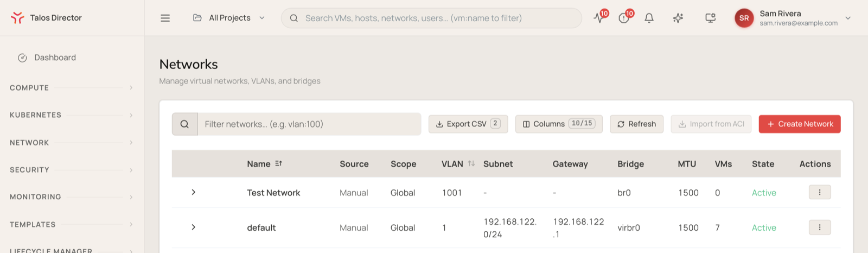Expand the NETWORK sidebar section
Viewport: 868px width, 253px height.
71,142
